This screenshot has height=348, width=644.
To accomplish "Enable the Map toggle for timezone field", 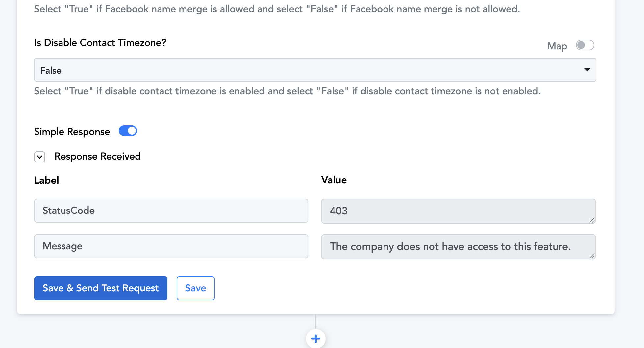I will 585,45.
